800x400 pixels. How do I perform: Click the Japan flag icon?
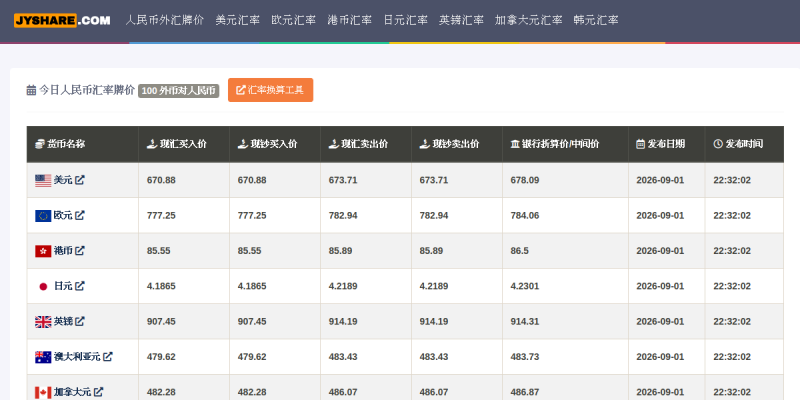43,286
